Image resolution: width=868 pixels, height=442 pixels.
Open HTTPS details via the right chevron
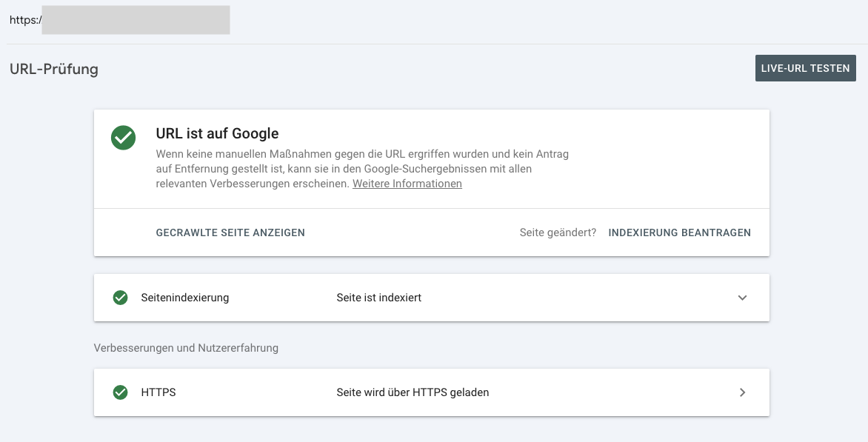point(742,392)
